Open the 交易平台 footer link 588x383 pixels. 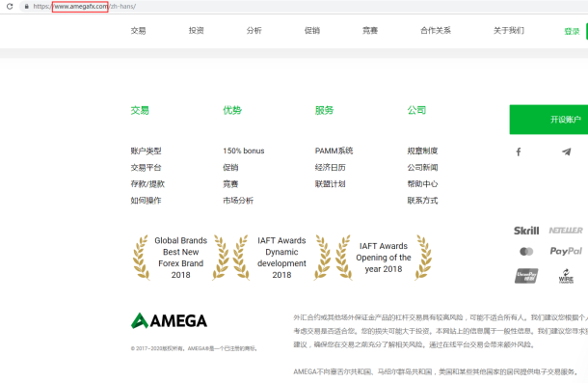(x=146, y=168)
